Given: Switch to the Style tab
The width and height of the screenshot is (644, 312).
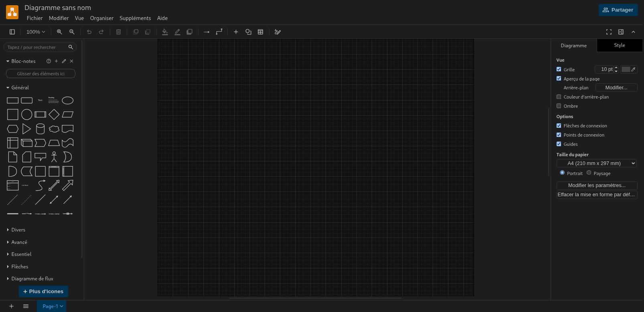Looking at the screenshot, I should pyautogui.click(x=619, y=45).
